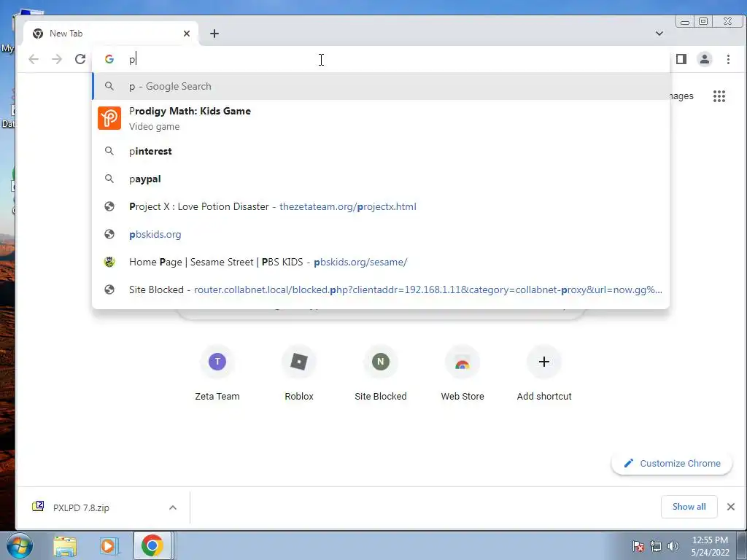The image size is (747, 560).
Task: Click the Chrome taskbar icon
Action: coord(152,545)
